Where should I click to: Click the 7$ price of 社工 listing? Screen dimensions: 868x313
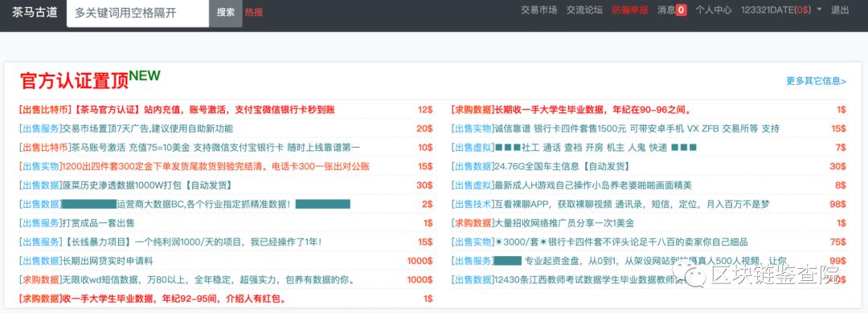point(841,147)
